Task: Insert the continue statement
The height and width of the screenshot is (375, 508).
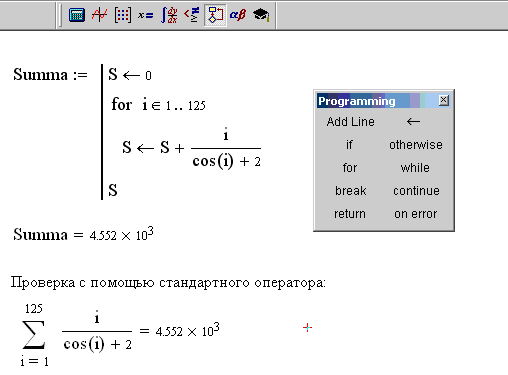Action: pyautogui.click(x=416, y=191)
